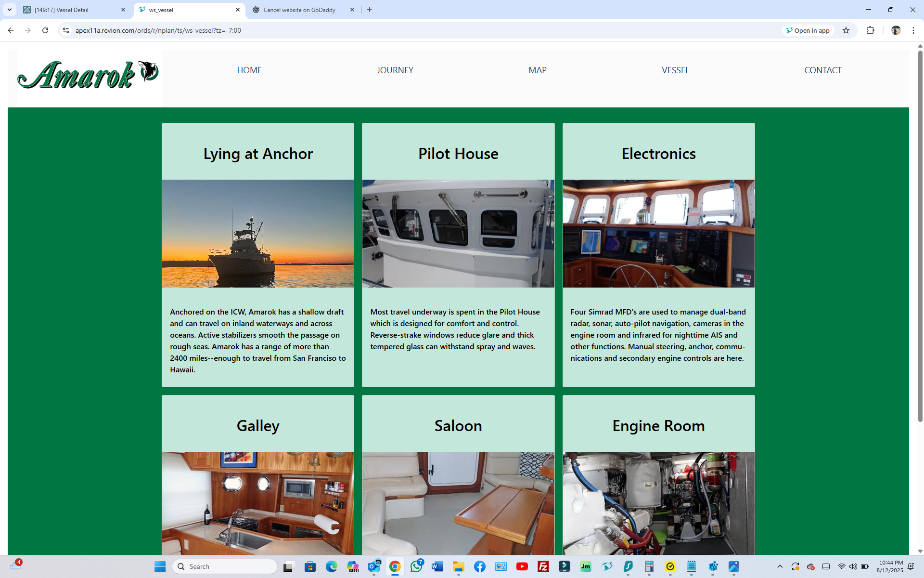
Task: Open the Chrome three-dot menu
Action: click(913, 30)
